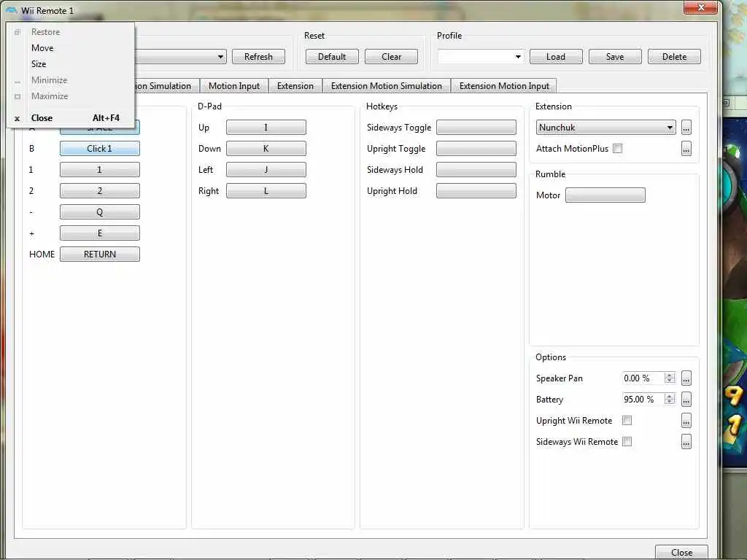Viewport: 747px width, 560px height.
Task: Open the Extension tab
Action: tap(295, 86)
